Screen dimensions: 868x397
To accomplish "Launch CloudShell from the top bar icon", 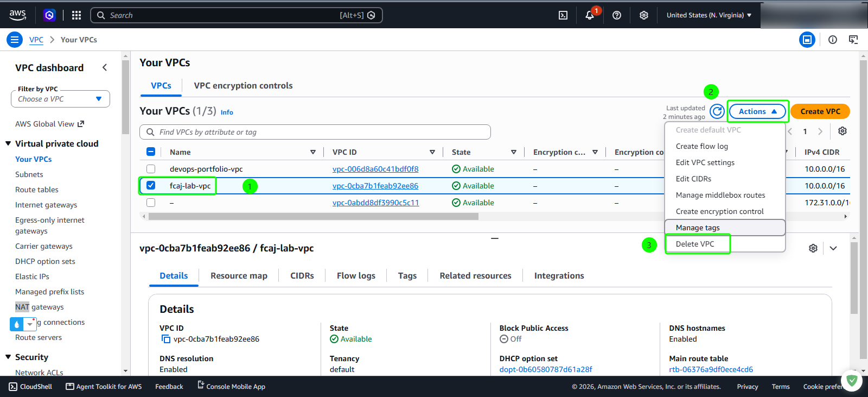I will click(x=563, y=15).
